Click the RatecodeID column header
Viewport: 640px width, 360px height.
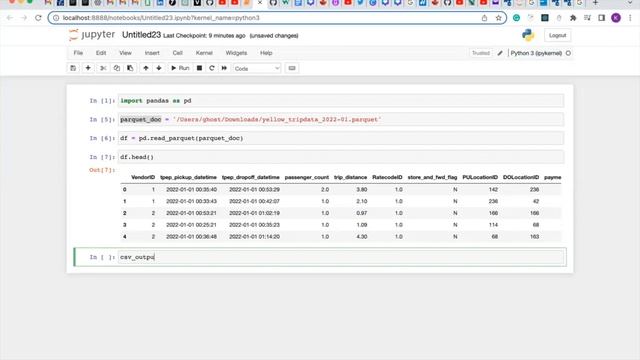point(387,177)
